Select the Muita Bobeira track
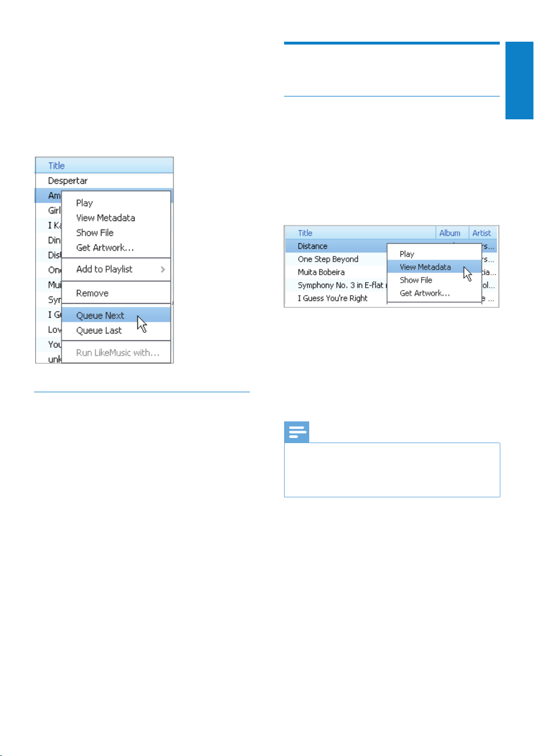Viewport: 534px width, 756px height. tap(336, 272)
